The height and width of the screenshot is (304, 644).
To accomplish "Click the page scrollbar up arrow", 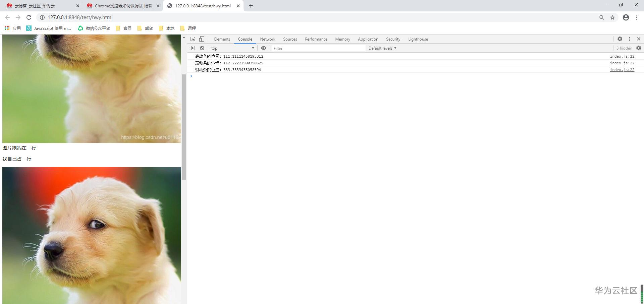I will (x=184, y=38).
